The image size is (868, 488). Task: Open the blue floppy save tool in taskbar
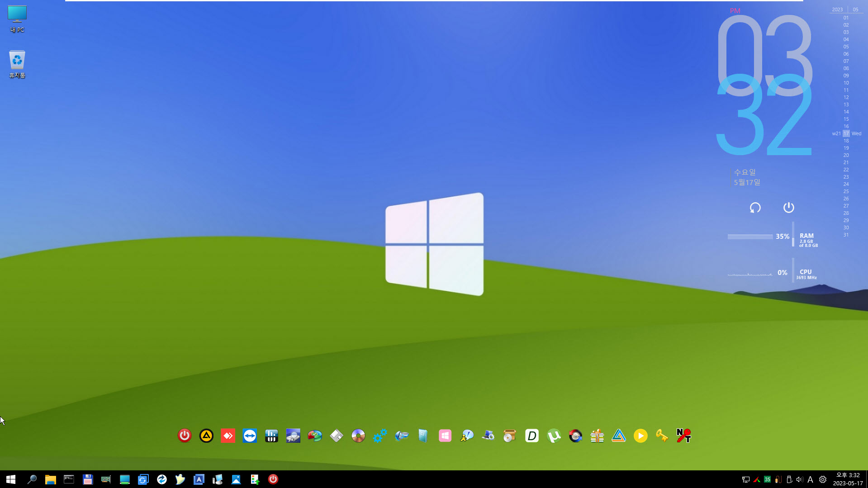click(87, 479)
